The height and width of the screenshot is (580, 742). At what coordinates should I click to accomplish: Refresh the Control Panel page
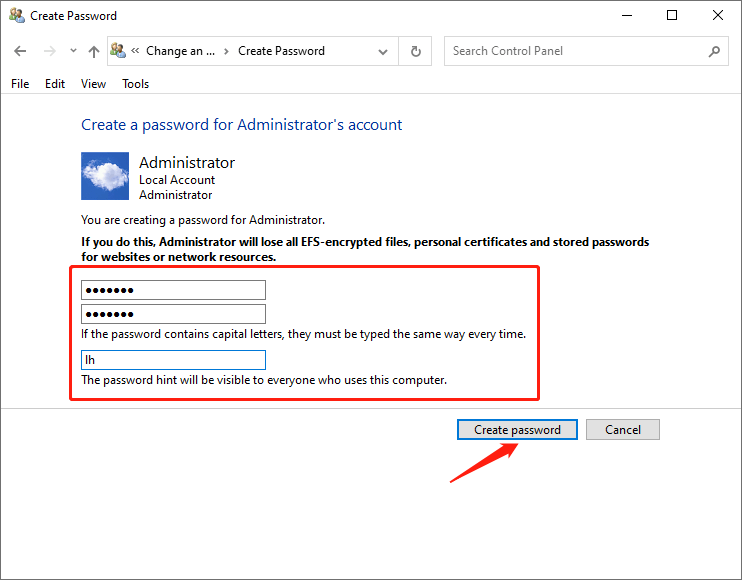tap(415, 51)
